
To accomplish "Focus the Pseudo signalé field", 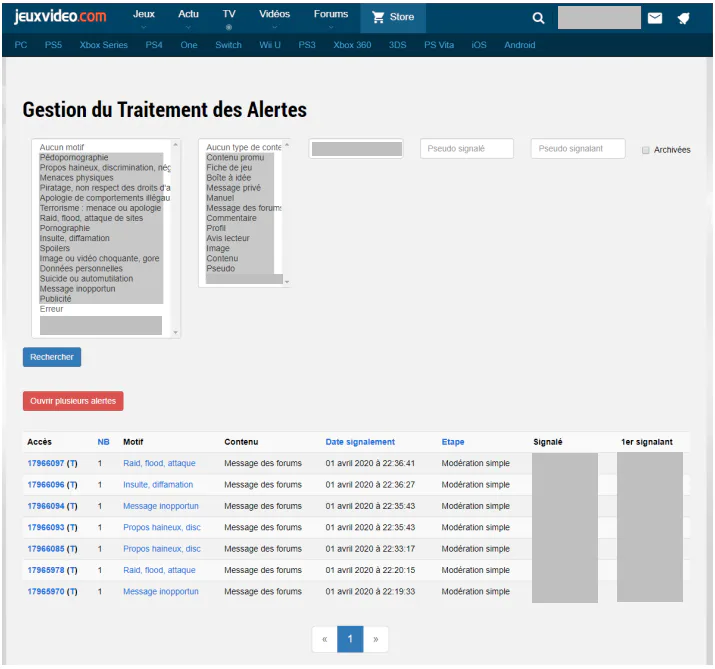I will pyautogui.click(x=466, y=149).
